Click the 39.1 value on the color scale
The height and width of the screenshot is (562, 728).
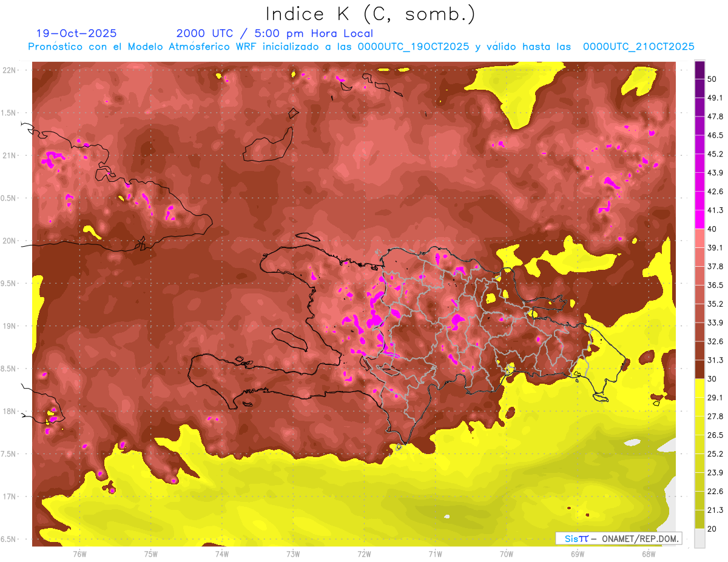(x=715, y=247)
